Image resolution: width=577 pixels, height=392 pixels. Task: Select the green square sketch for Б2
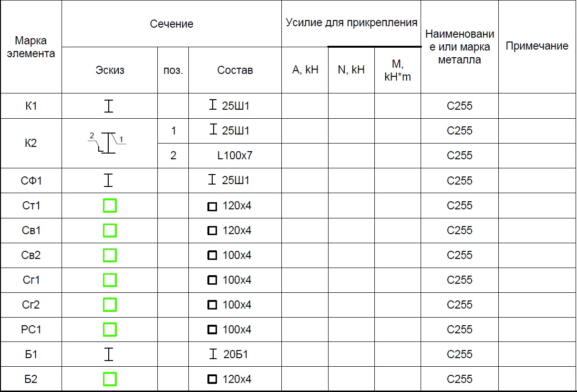(x=110, y=380)
